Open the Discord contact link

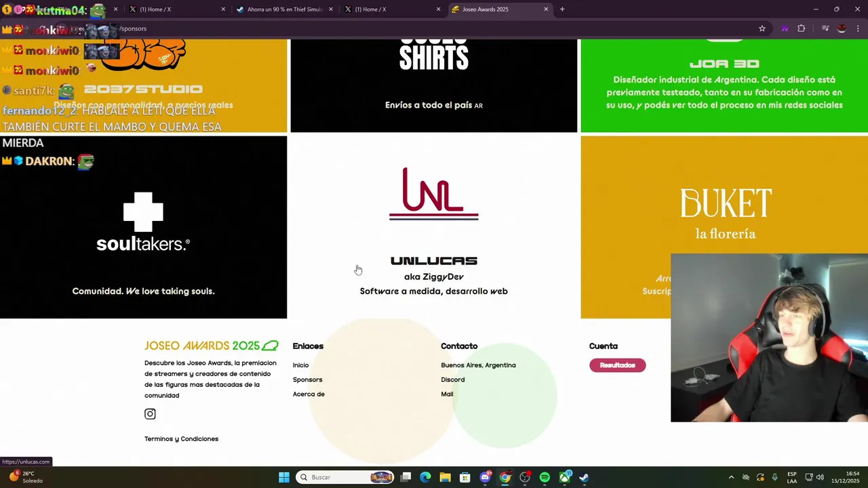pyautogui.click(x=452, y=380)
